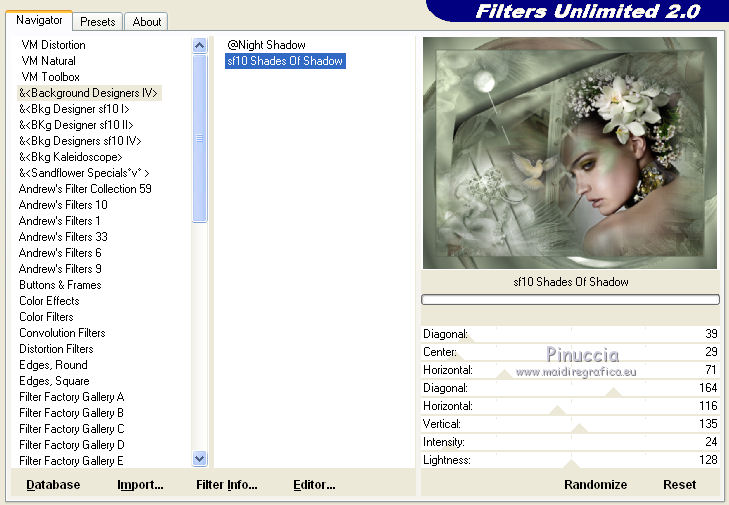Select Andrew's Filters 1 category
The height and width of the screenshot is (505, 729).
(x=60, y=220)
